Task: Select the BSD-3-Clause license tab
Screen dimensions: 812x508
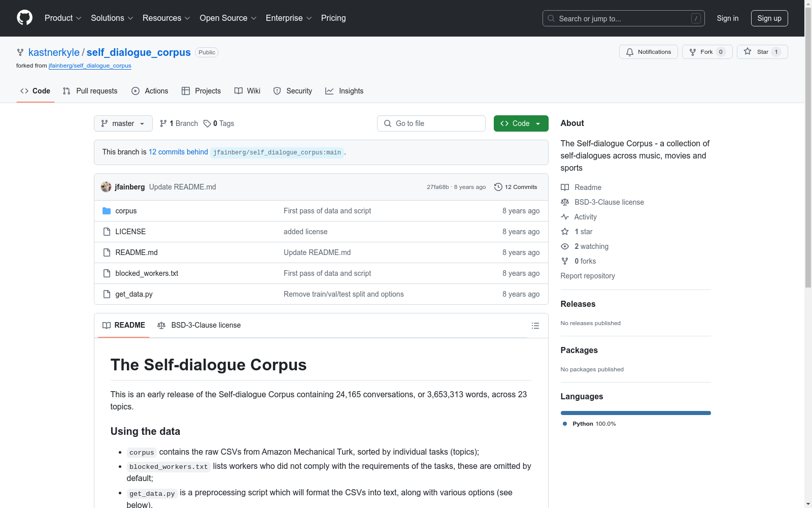Action: click(x=199, y=325)
